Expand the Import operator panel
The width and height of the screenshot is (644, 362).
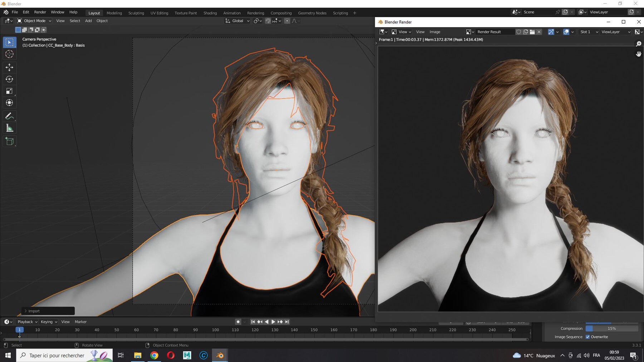[x=48, y=311]
